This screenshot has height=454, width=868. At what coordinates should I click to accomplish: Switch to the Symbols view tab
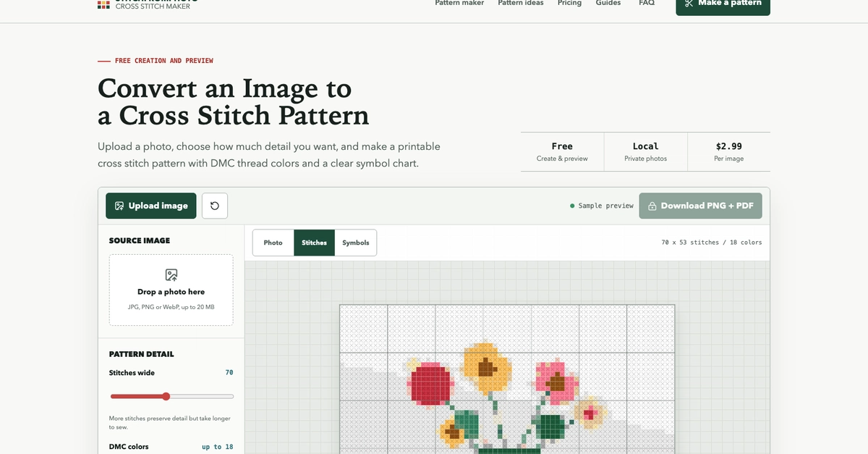point(356,243)
